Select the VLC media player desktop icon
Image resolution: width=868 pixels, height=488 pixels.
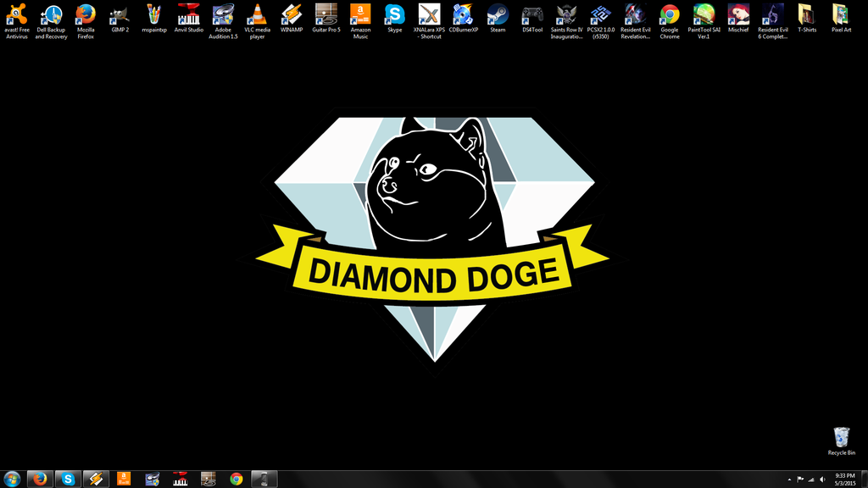pos(258,21)
